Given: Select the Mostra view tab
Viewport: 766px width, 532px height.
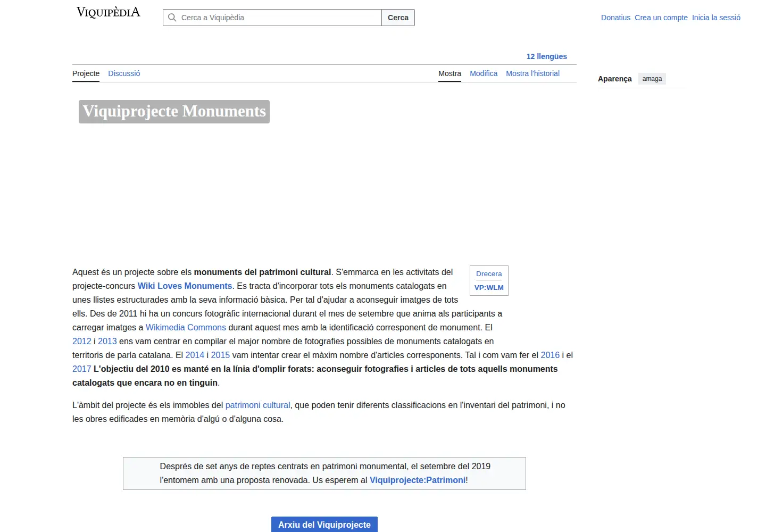Looking at the screenshot, I should [x=449, y=73].
